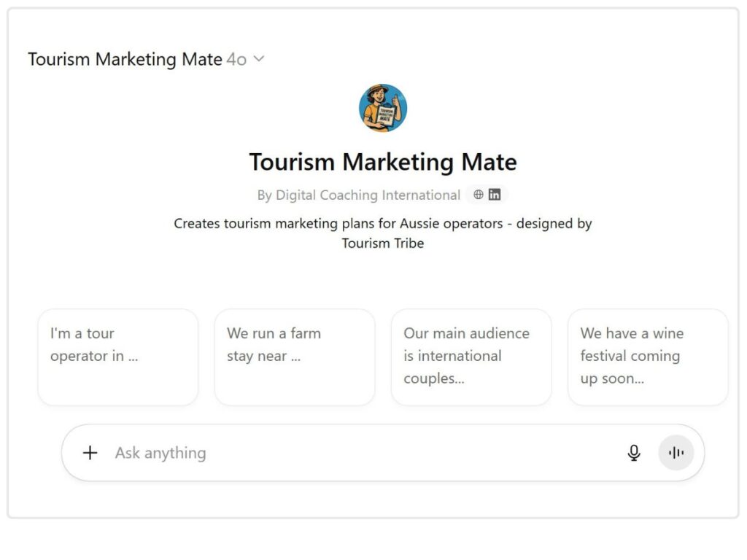Click the Tourism Marketing Mate avatar image
747x560 pixels.
tap(383, 108)
